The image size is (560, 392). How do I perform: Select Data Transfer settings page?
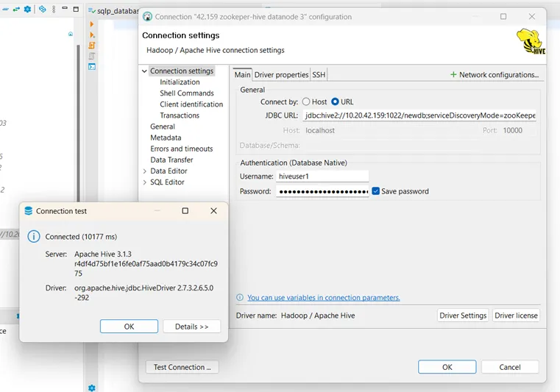click(171, 160)
